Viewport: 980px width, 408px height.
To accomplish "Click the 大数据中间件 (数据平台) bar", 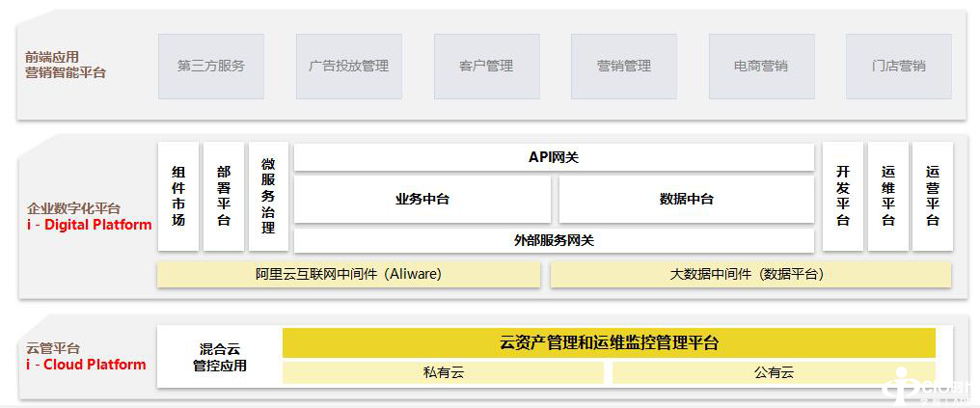I will 750,274.
